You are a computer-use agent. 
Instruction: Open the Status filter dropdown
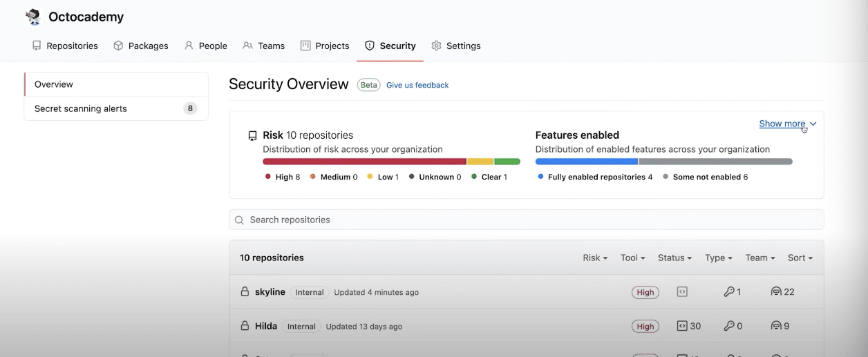(x=674, y=258)
